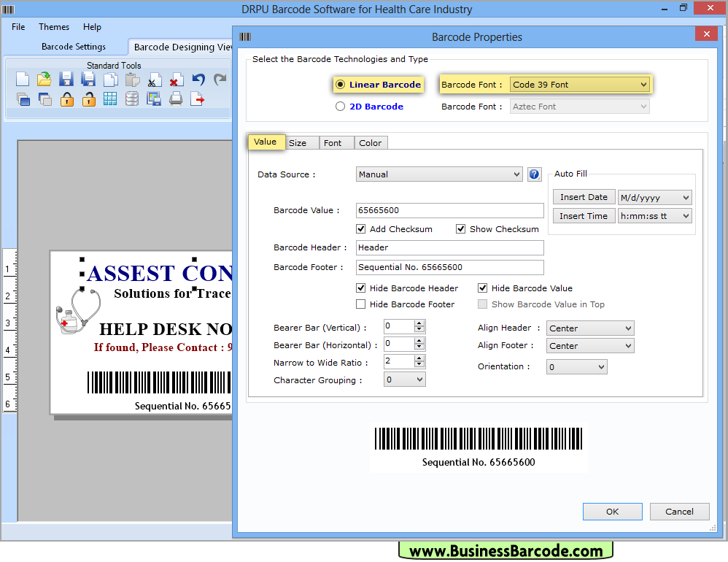
Task: Click the blue Undo arrow
Action: 198,80
